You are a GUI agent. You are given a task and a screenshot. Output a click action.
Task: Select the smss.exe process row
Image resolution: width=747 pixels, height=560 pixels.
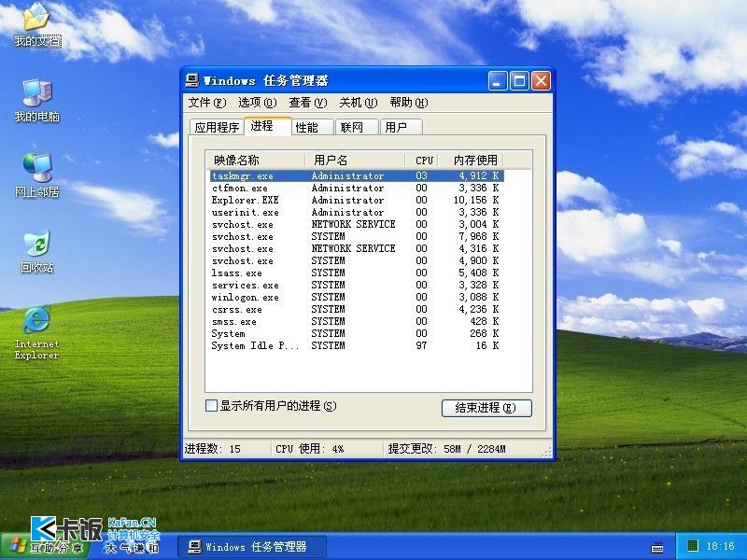[357, 321]
